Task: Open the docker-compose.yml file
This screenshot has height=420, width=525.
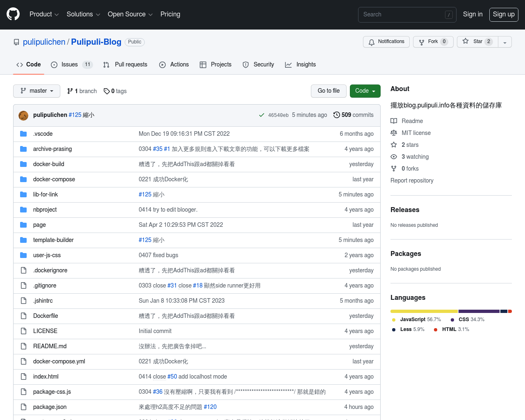Action: pyautogui.click(x=59, y=361)
